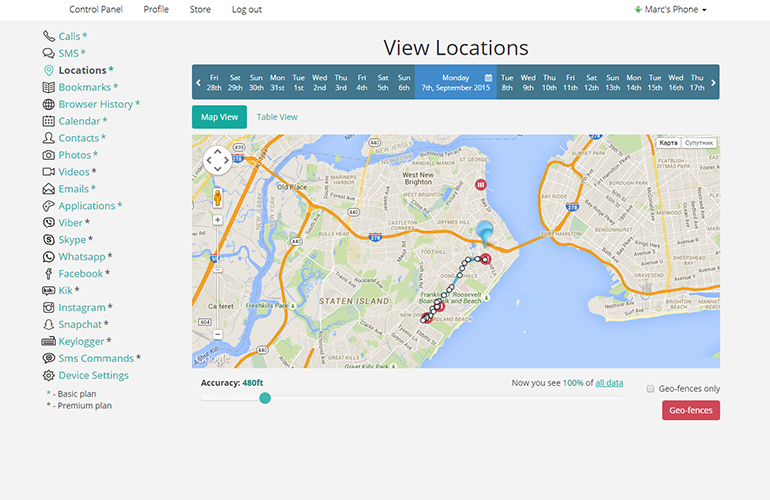Click the Applications icon in sidebar
Image resolution: width=770 pixels, height=500 pixels.
(x=49, y=206)
